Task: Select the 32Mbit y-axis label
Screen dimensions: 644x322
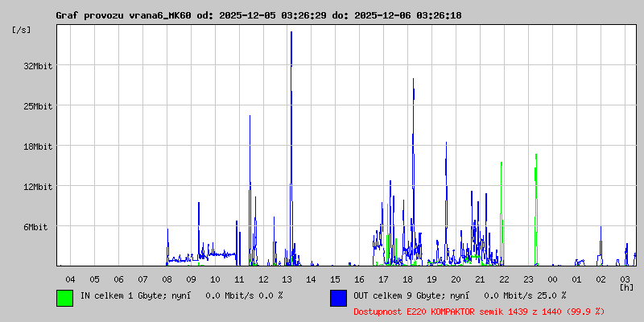Action: [x=37, y=66]
